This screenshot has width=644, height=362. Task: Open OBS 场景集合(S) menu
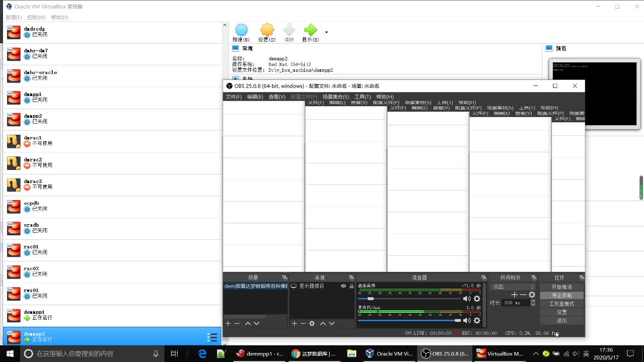click(336, 97)
